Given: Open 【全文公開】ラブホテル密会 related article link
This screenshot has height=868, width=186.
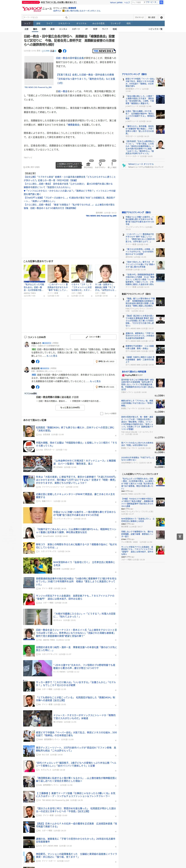Looking at the screenshot, I should (70, 179).
